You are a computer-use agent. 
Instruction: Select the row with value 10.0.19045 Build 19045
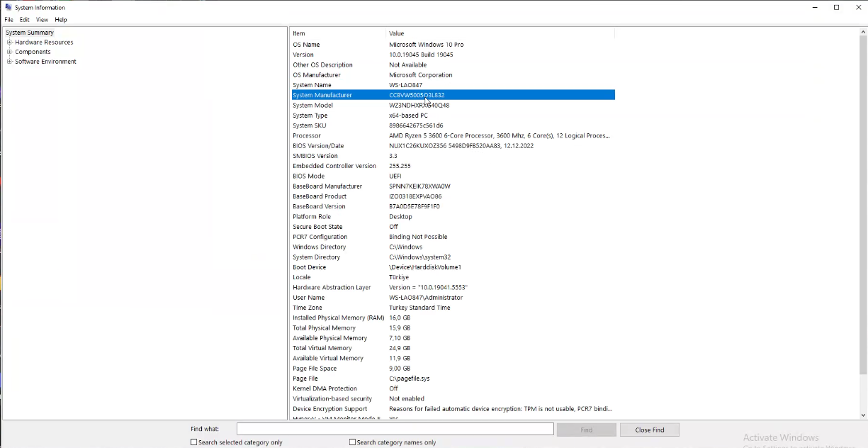(x=453, y=55)
